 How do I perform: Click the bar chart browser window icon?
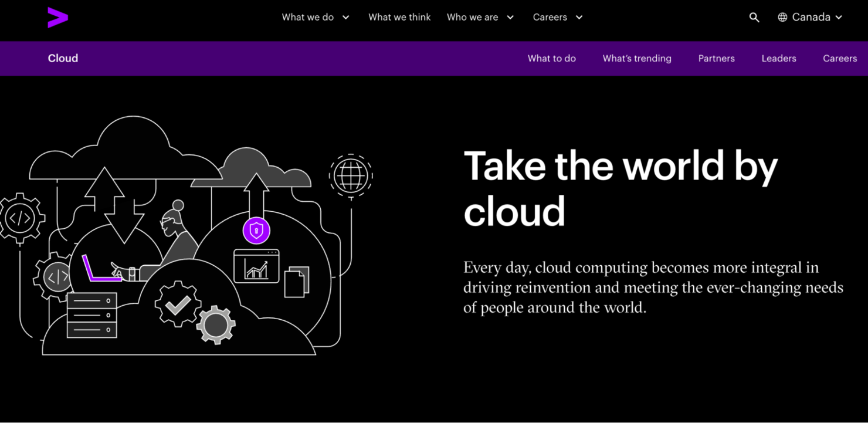pos(256,268)
